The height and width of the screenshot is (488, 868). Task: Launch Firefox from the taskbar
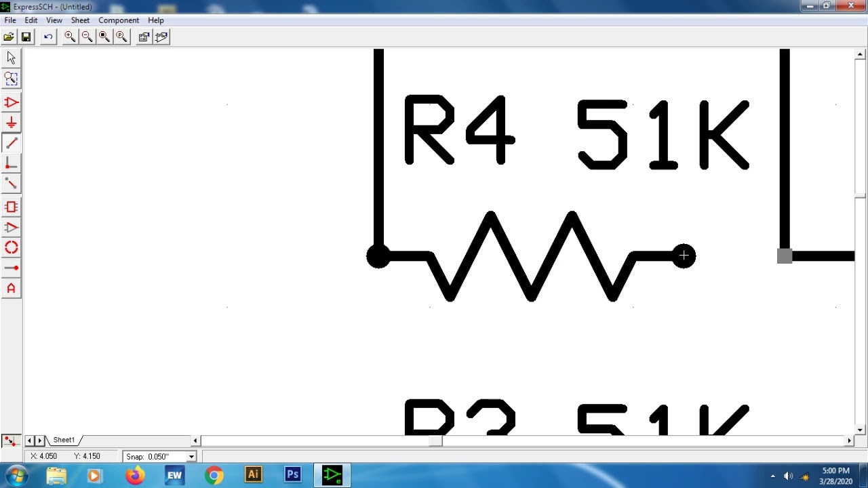[135, 476]
